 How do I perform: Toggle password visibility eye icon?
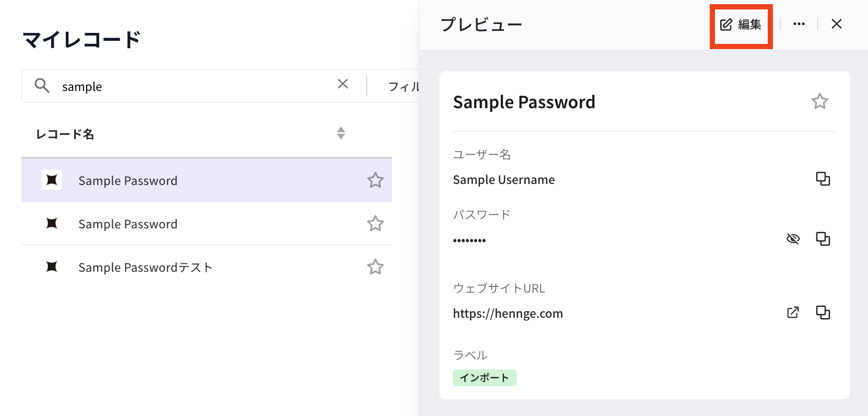[x=793, y=239]
